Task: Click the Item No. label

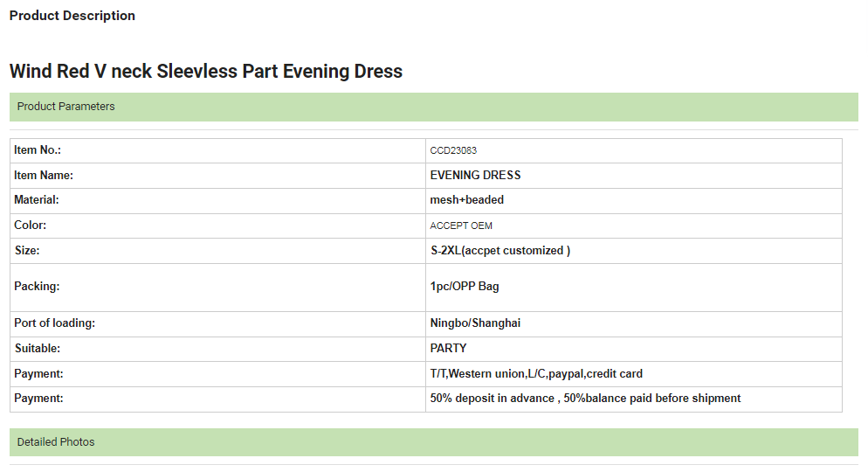Action: point(38,150)
